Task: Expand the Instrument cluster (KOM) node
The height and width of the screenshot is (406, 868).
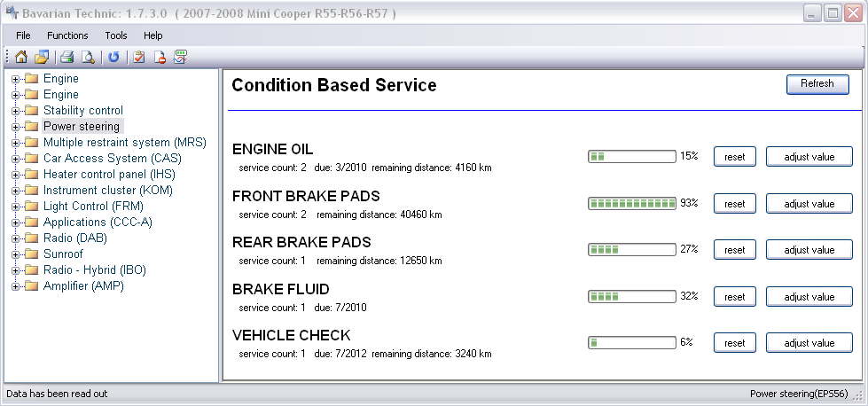Action: (15, 191)
